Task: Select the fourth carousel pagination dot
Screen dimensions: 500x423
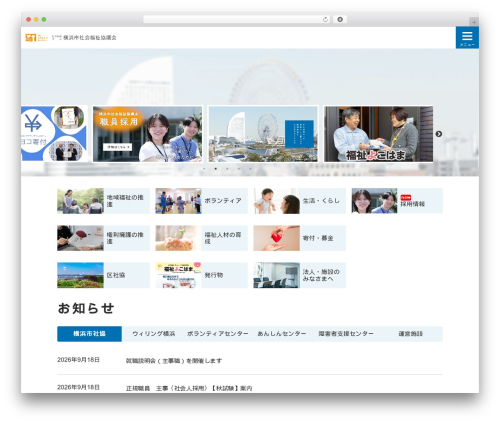Action: pos(239,169)
